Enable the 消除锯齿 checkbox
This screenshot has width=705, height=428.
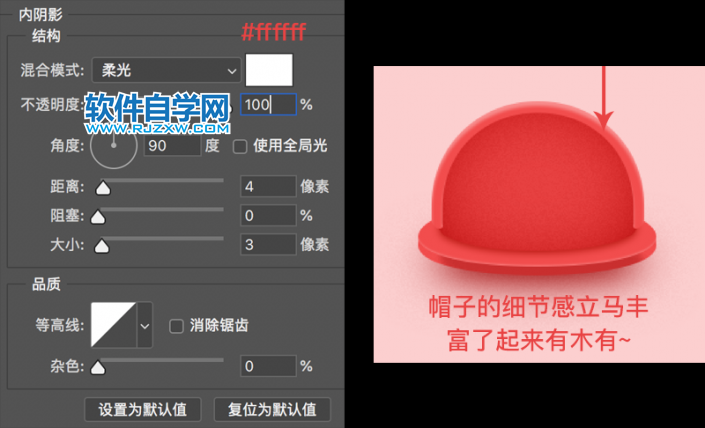(x=176, y=326)
